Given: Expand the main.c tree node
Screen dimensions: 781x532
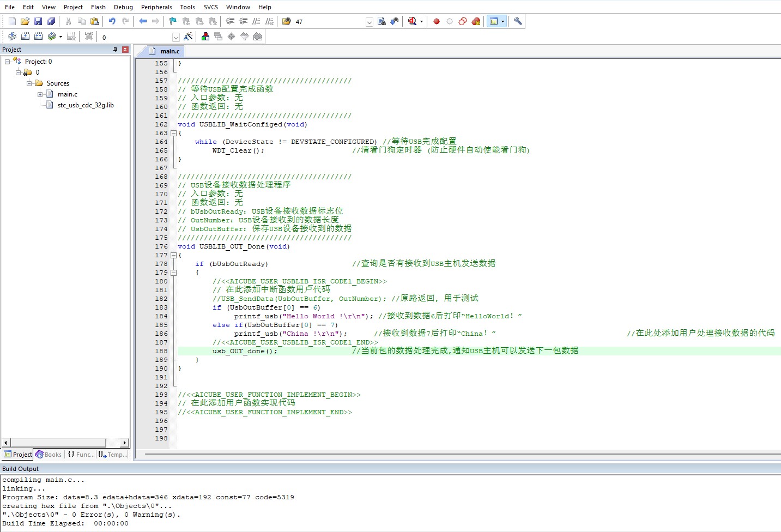Looking at the screenshot, I should click(x=40, y=94).
